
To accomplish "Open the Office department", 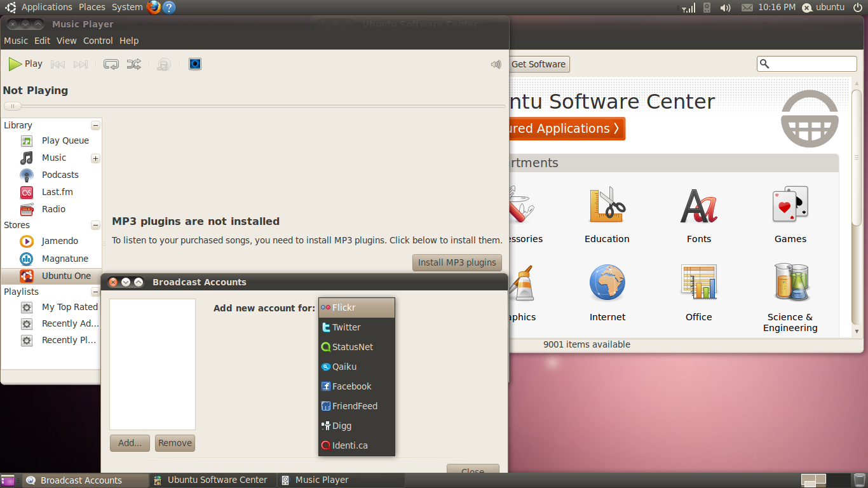I will 699,293.
